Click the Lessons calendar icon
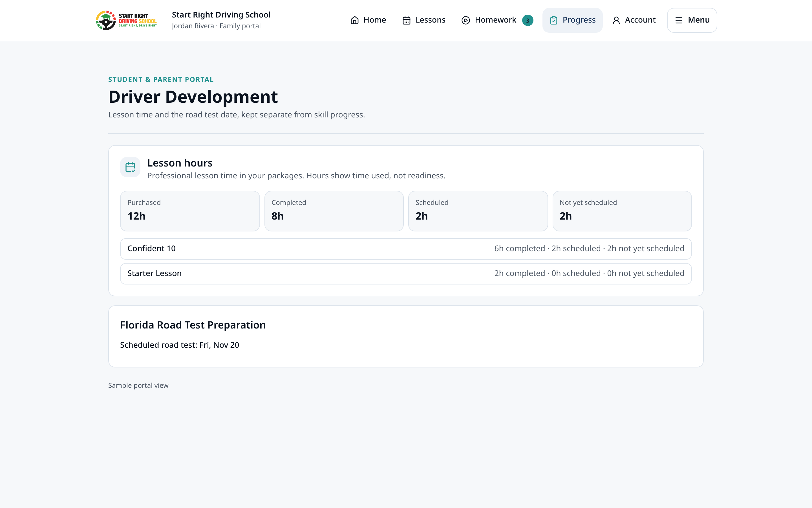 406,21
